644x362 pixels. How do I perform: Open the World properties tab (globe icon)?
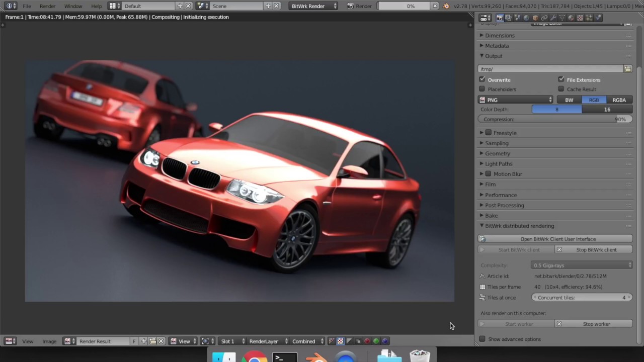click(x=526, y=18)
